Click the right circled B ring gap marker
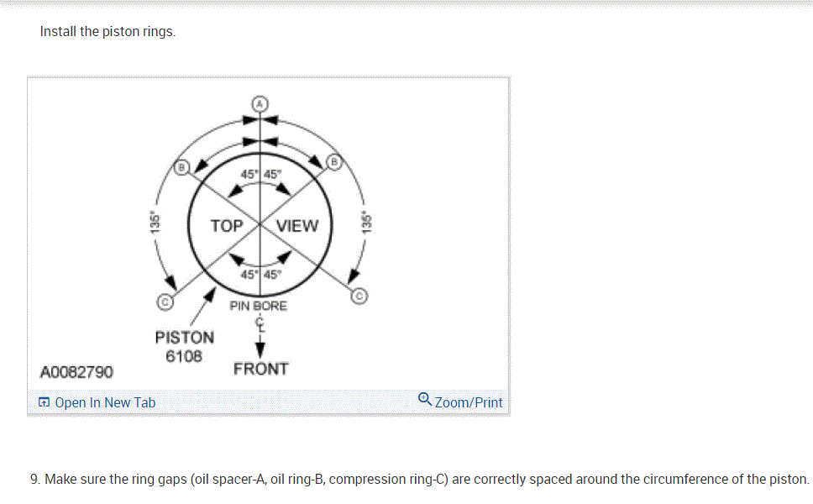The height and width of the screenshot is (504, 813). [333, 162]
